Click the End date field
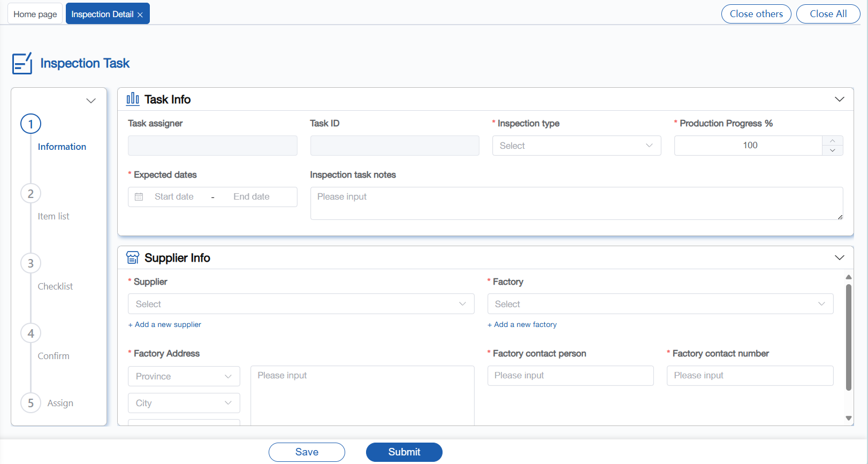Screen dimensions: 868x464 coord(252,197)
